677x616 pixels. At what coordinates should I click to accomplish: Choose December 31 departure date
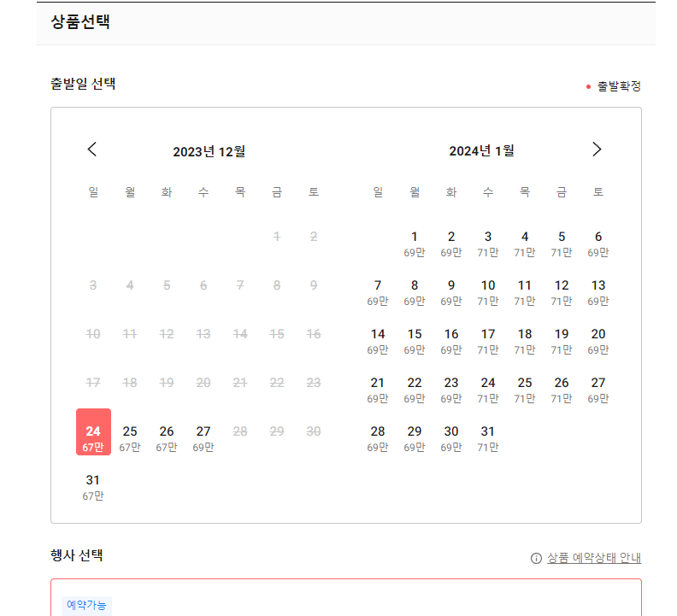coord(93,486)
